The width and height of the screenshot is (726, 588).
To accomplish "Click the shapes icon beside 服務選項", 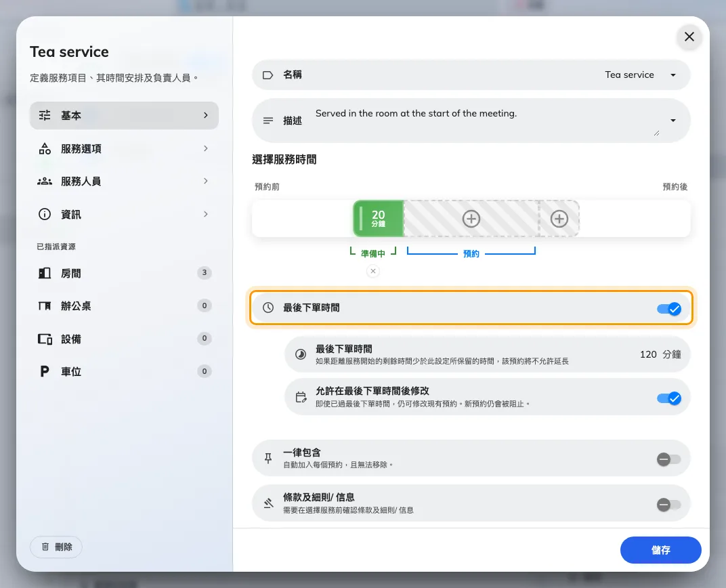I will (45, 148).
